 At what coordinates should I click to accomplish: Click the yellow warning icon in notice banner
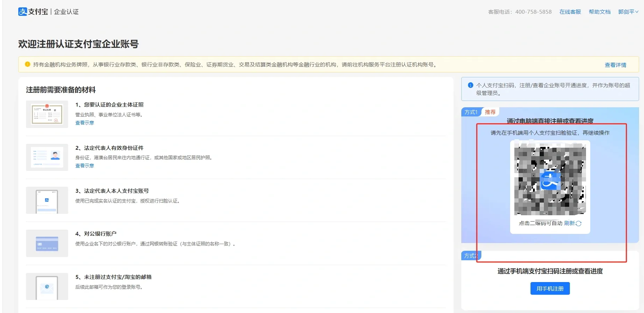click(x=27, y=64)
